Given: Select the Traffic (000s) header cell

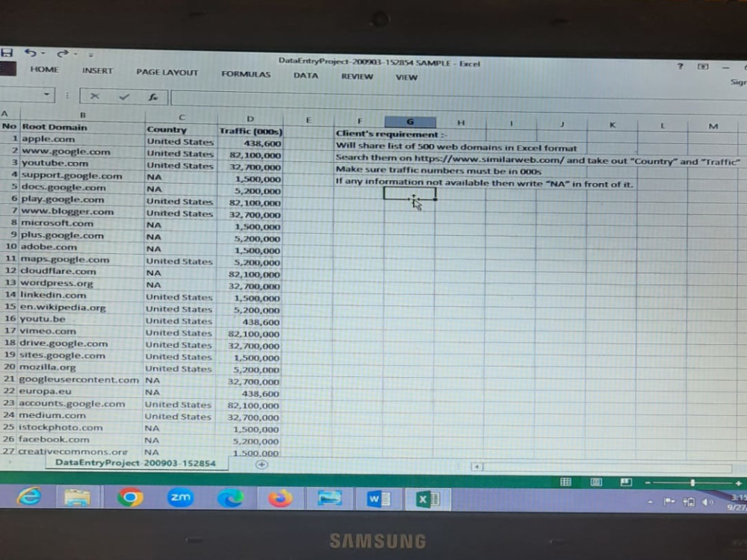Looking at the screenshot, I should [x=250, y=131].
